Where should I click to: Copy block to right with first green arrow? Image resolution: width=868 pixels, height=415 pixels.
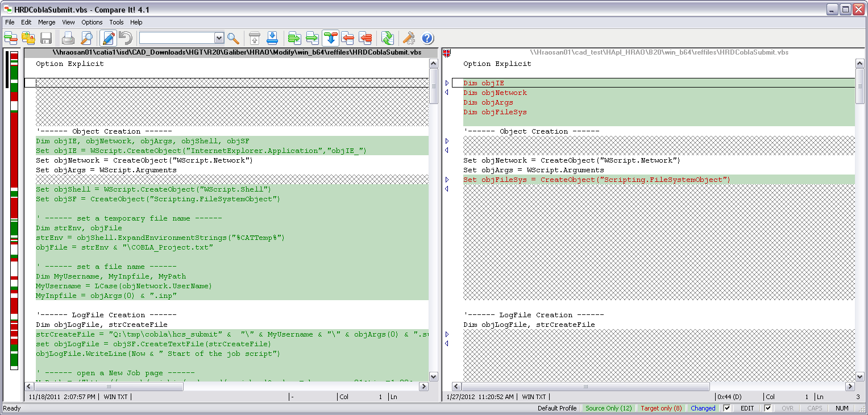tap(294, 38)
